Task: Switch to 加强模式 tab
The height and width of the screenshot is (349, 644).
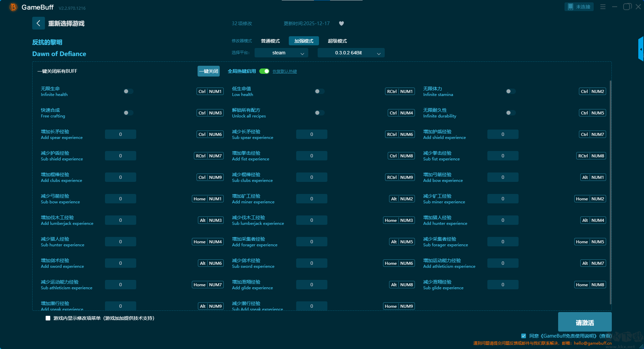Action: 304,41
